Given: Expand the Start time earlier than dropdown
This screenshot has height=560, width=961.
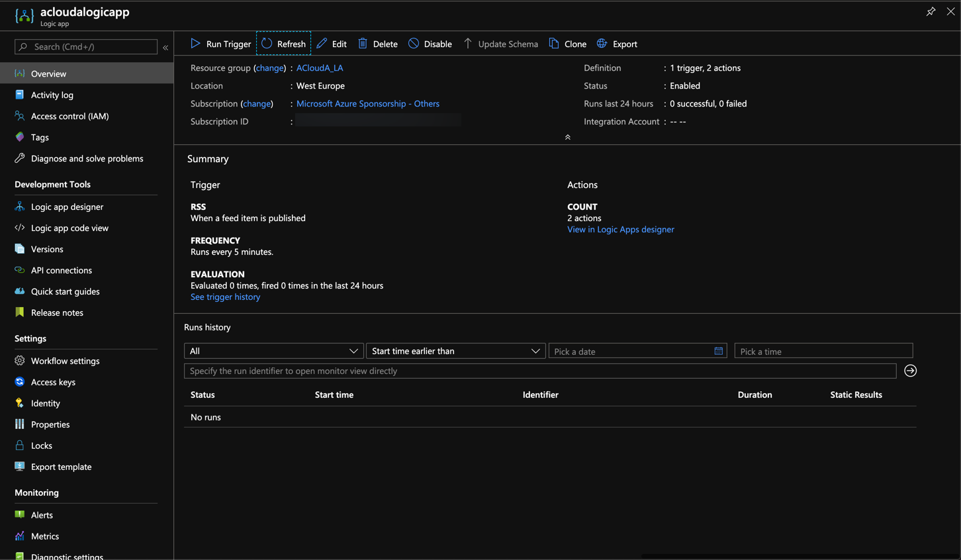Looking at the screenshot, I should pyautogui.click(x=456, y=351).
